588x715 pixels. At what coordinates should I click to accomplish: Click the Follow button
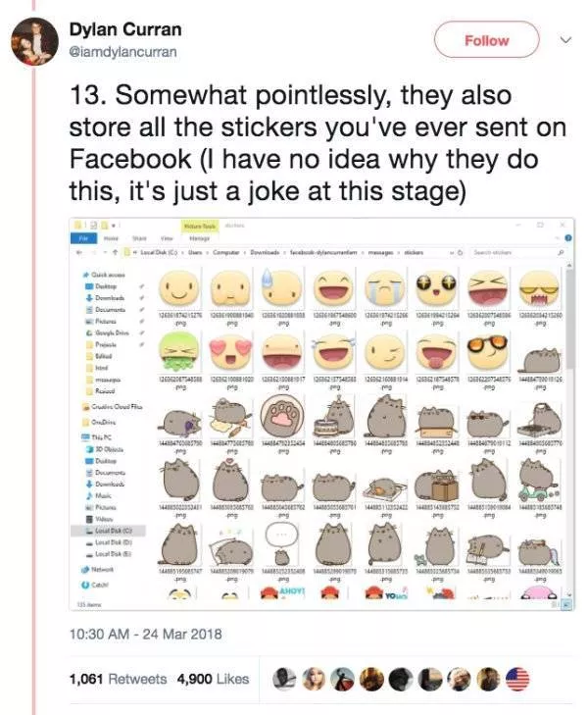[x=487, y=40]
